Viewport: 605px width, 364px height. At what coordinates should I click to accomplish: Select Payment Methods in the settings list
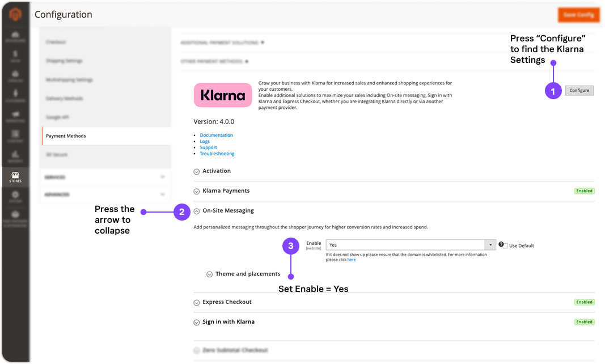(66, 136)
